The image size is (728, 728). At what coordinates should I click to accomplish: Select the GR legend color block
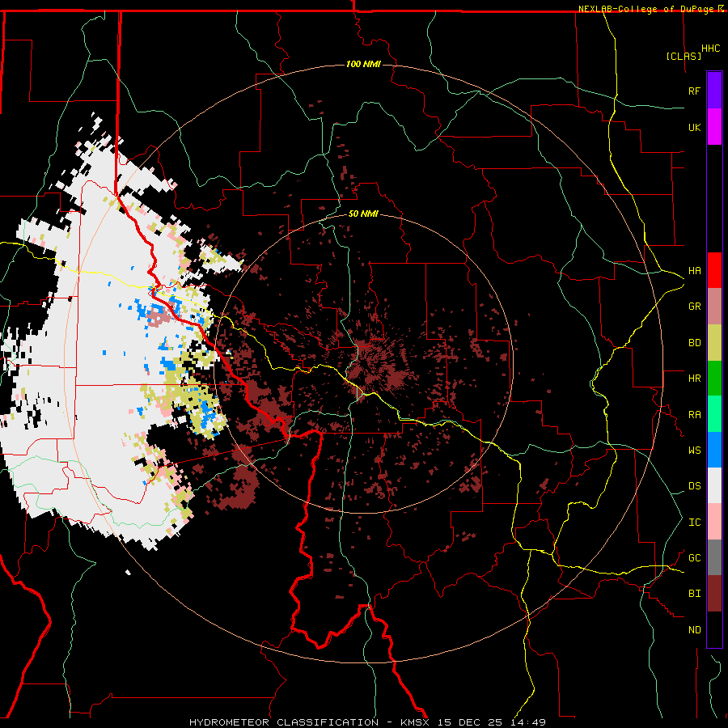point(714,307)
